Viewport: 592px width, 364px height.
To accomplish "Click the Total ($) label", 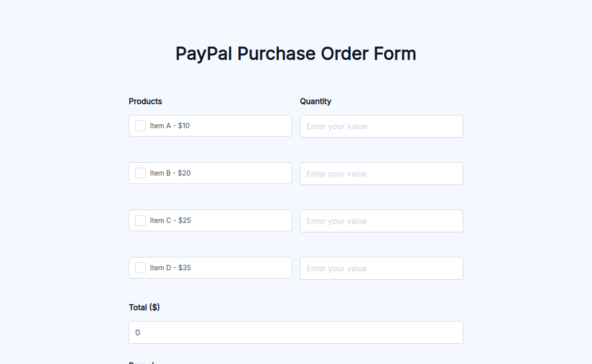I will pyautogui.click(x=144, y=307).
